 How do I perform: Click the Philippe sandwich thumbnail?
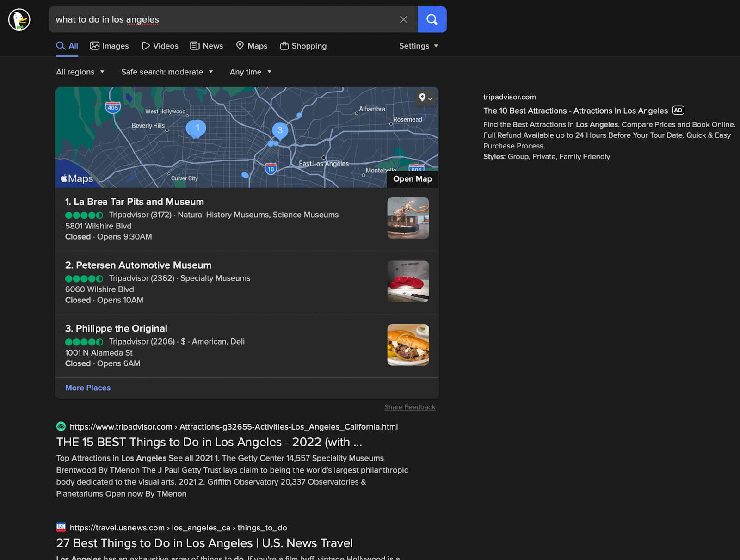pos(408,345)
